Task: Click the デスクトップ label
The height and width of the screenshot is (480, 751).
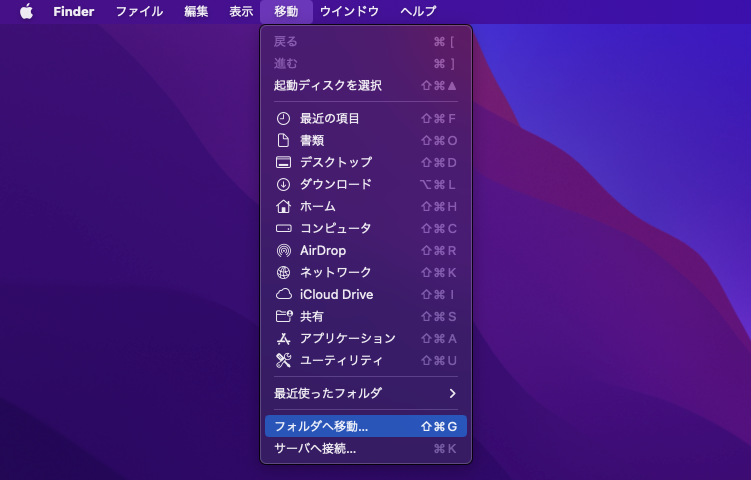Action: point(336,162)
